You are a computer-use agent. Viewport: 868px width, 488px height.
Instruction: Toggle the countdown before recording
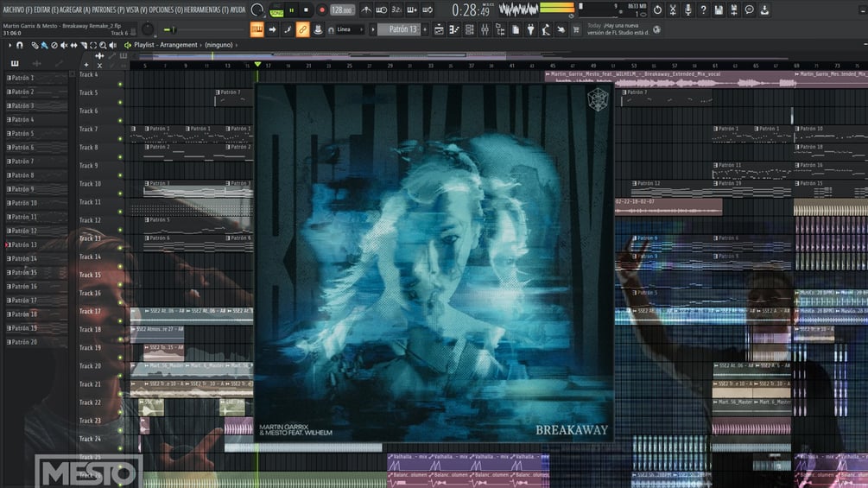396,10
